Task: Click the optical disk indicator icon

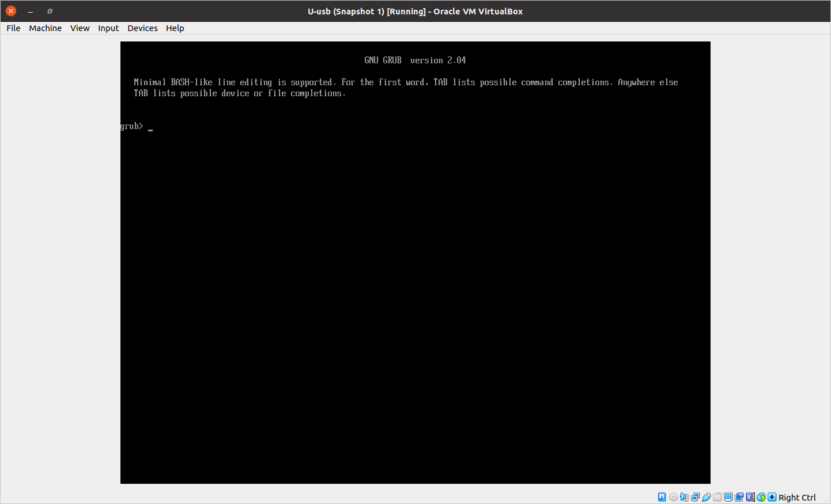Action: pyautogui.click(x=673, y=497)
